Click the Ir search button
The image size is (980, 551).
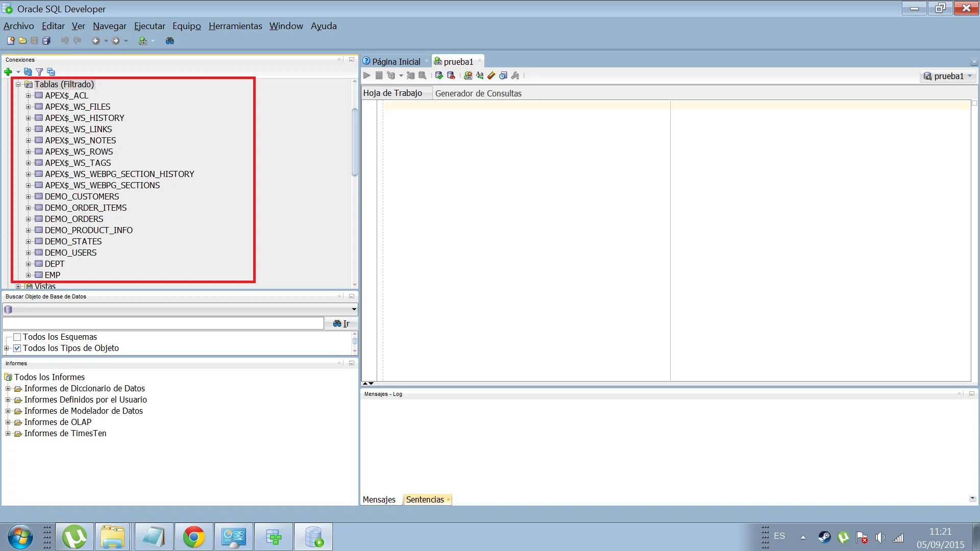click(341, 323)
